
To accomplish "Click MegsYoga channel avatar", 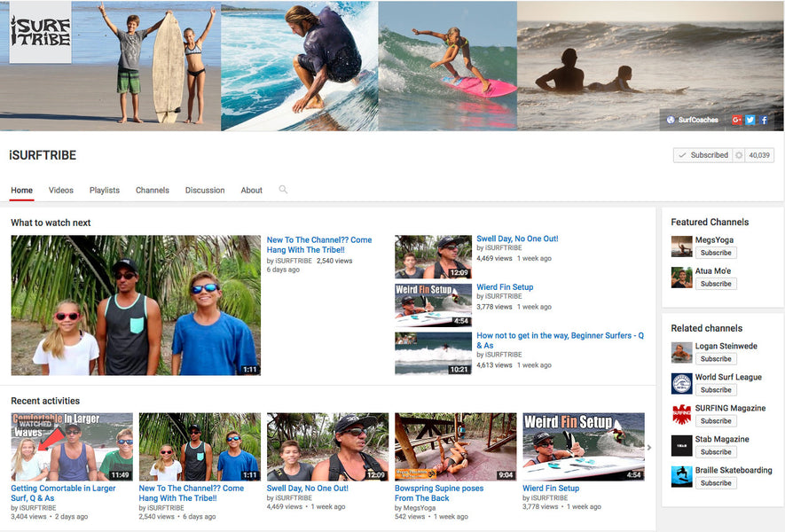I will [681, 246].
